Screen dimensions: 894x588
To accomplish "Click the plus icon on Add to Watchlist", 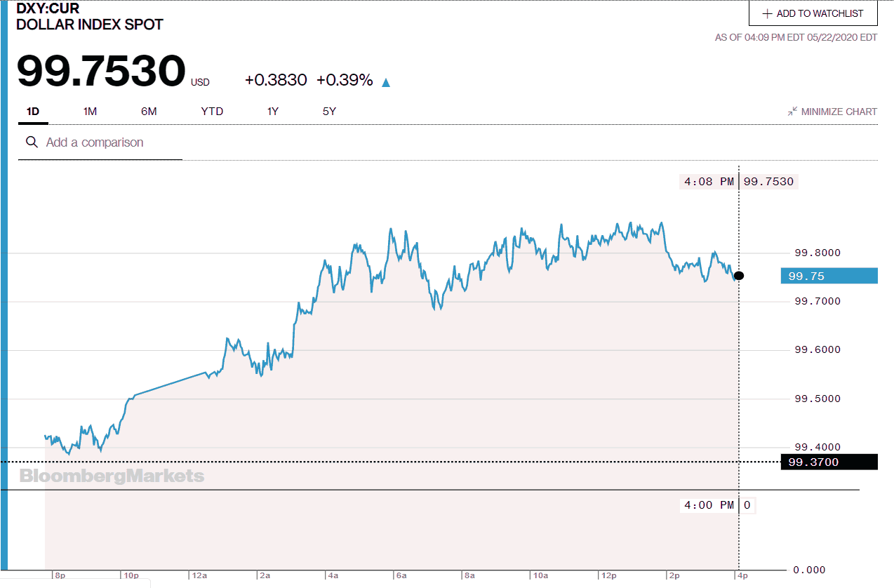I will (x=767, y=13).
